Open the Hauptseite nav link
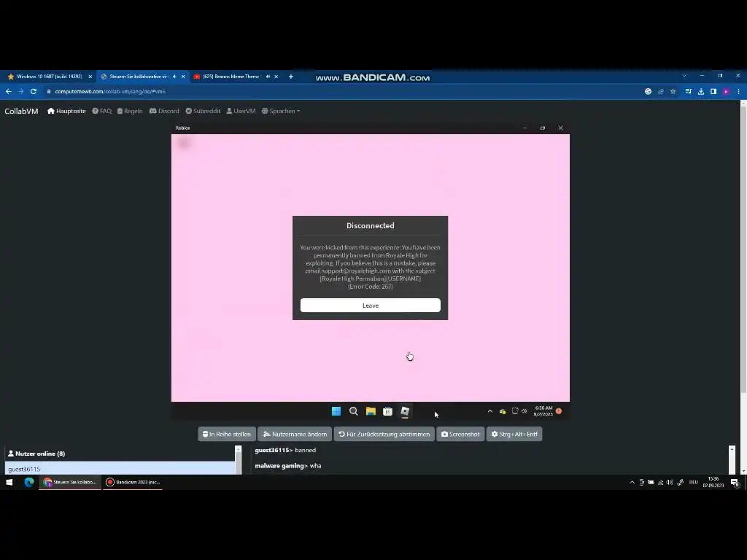 click(x=66, y=111)
